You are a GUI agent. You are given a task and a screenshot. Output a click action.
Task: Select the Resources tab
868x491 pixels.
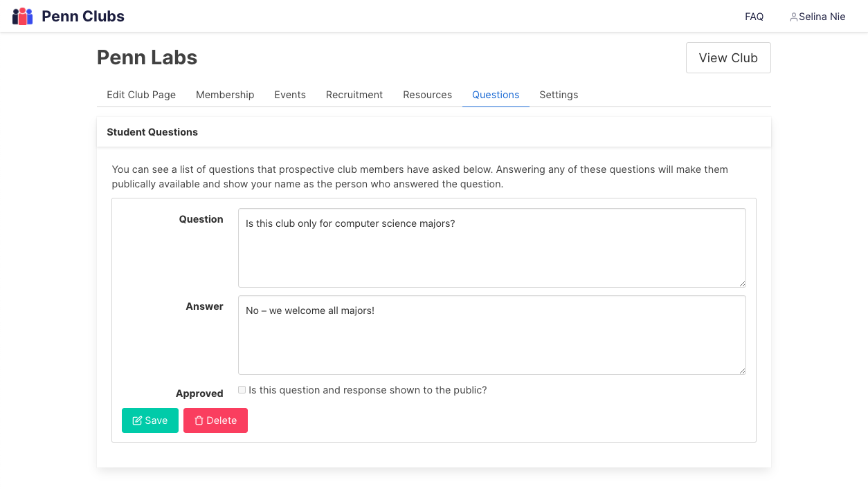coord(428,95)
